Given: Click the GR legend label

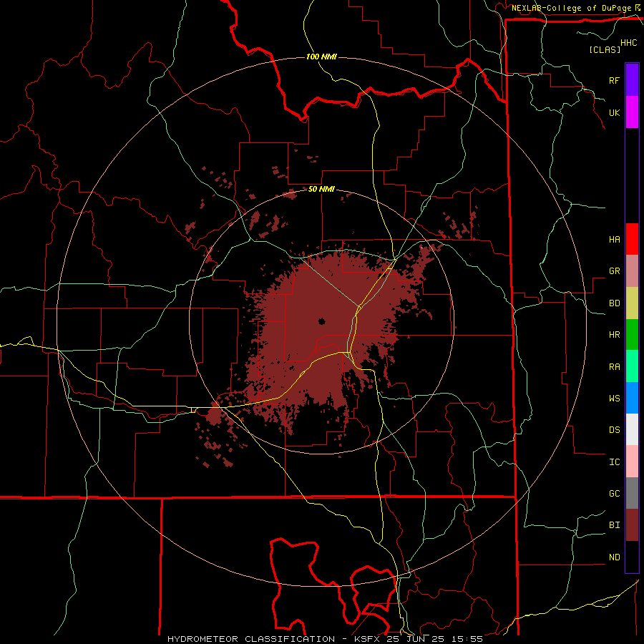Looking at the screenshot, I should 615,271.
